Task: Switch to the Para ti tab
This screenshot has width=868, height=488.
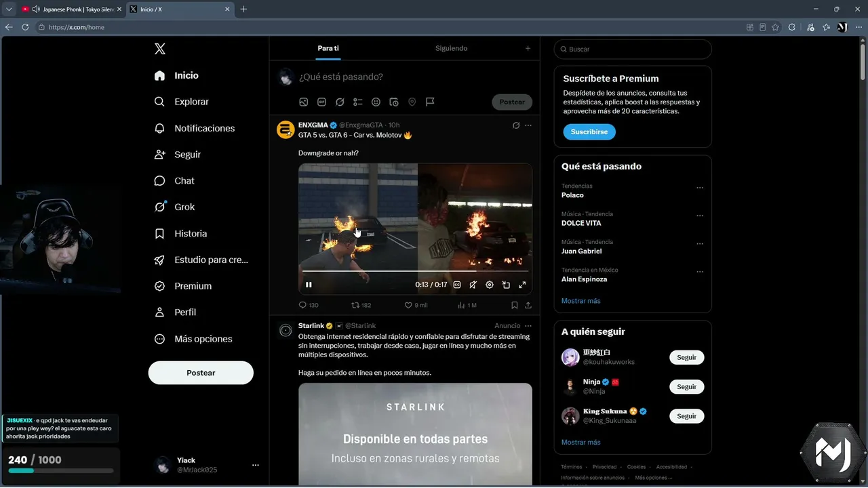Action: (328, 48)
